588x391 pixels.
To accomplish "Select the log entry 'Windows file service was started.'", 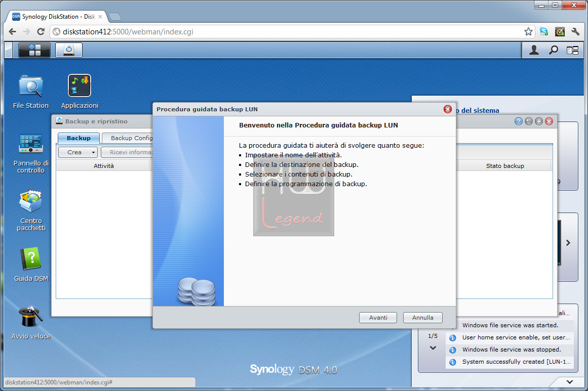I will coord(510,325).
